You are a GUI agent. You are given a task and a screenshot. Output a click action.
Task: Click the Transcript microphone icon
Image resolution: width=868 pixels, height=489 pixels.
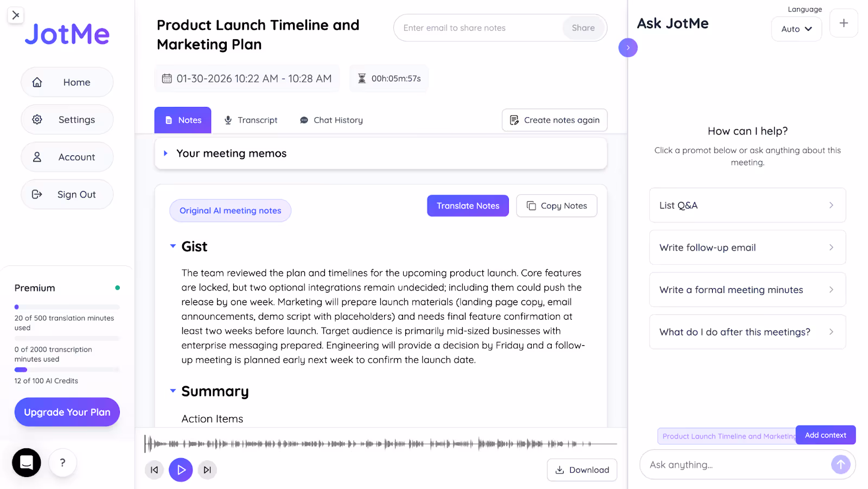coord(228,120)
